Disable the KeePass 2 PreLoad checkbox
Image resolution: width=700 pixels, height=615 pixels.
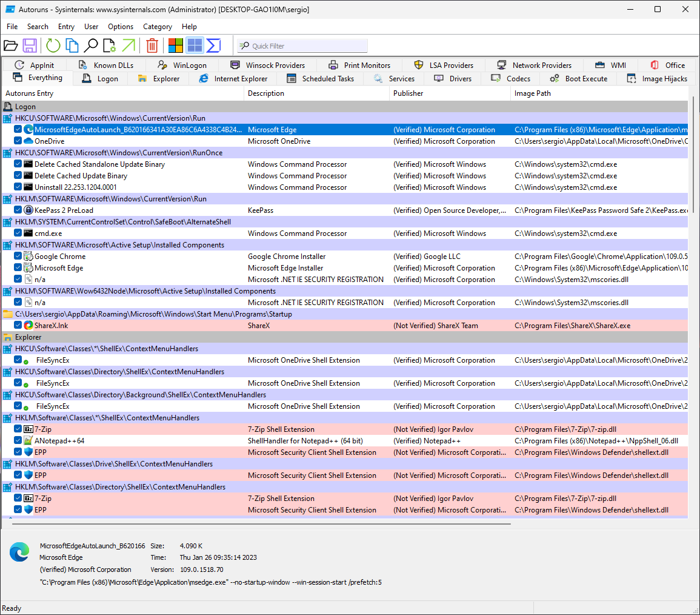pos(18,210)
